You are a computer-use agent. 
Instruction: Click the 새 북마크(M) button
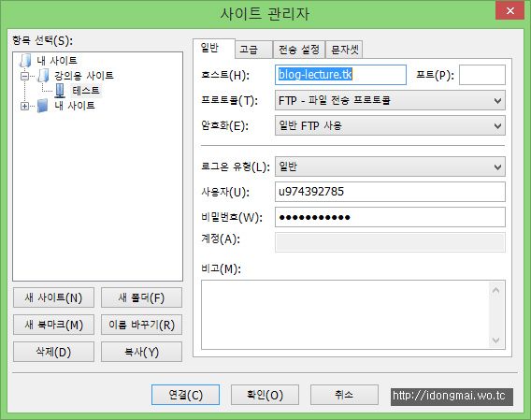click(x=53, y=325)
